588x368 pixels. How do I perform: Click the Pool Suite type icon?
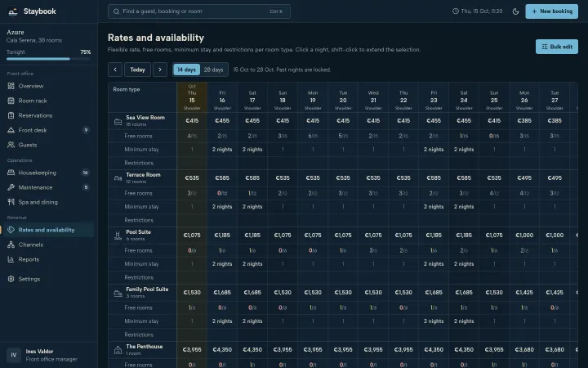point(118,236)
